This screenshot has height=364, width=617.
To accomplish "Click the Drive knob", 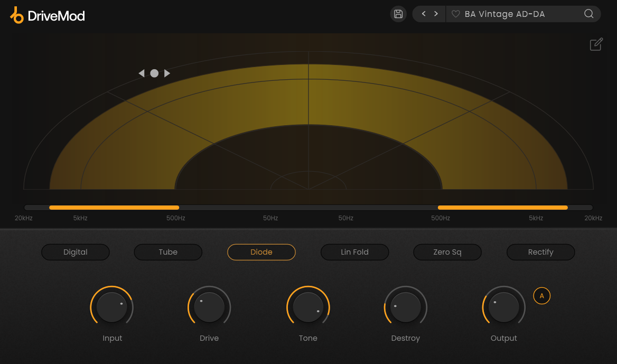I will click(x=209, y=307).
